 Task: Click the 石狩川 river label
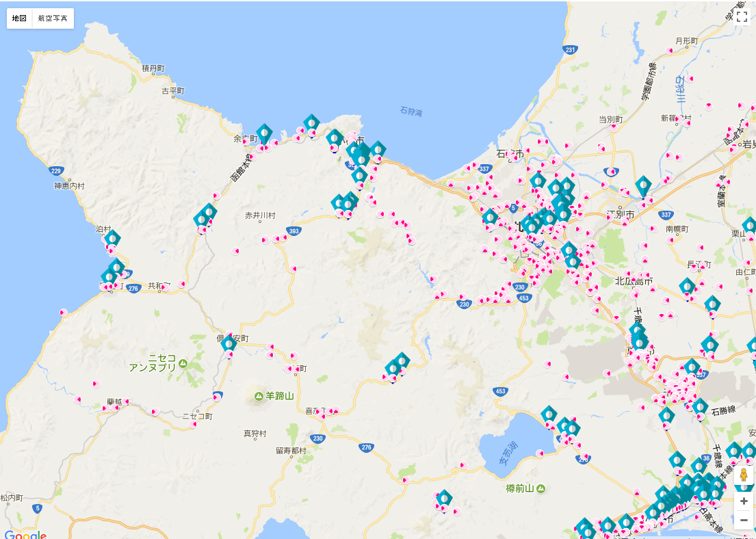680,89
